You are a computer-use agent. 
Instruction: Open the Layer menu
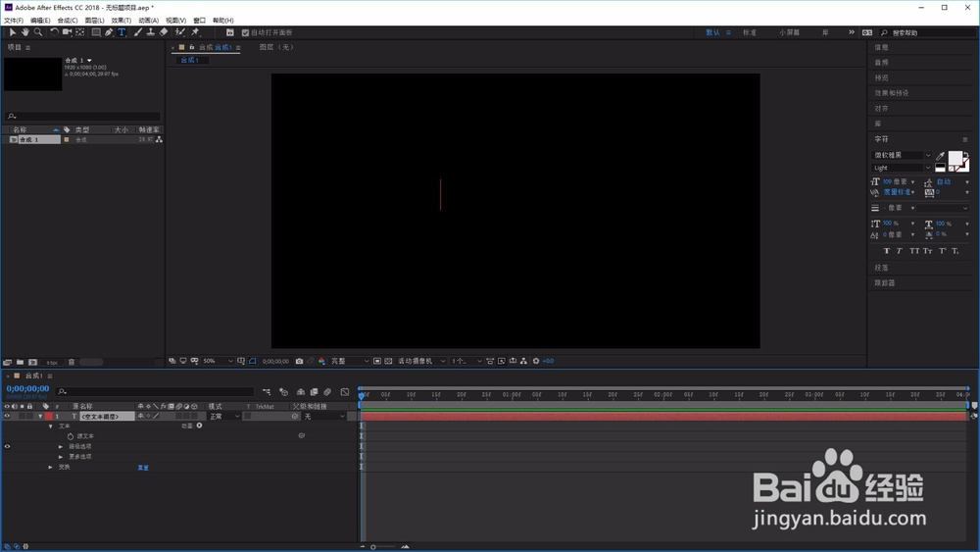(x=94, y=20)
